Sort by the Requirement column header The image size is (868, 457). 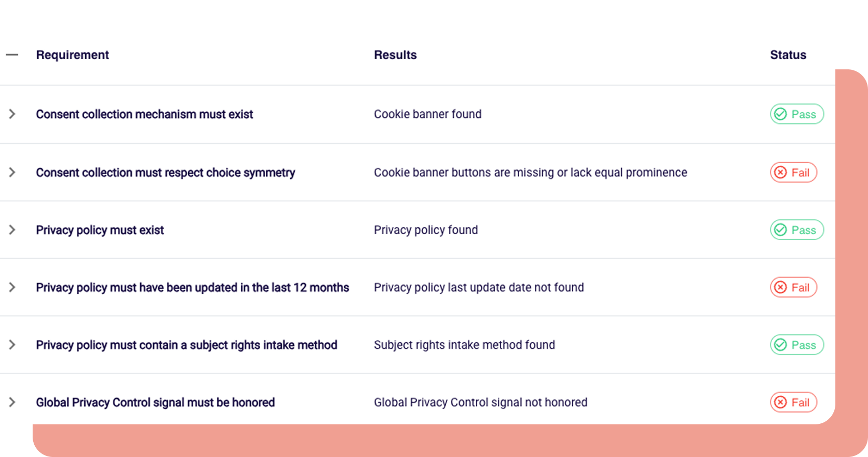point(72,55)
